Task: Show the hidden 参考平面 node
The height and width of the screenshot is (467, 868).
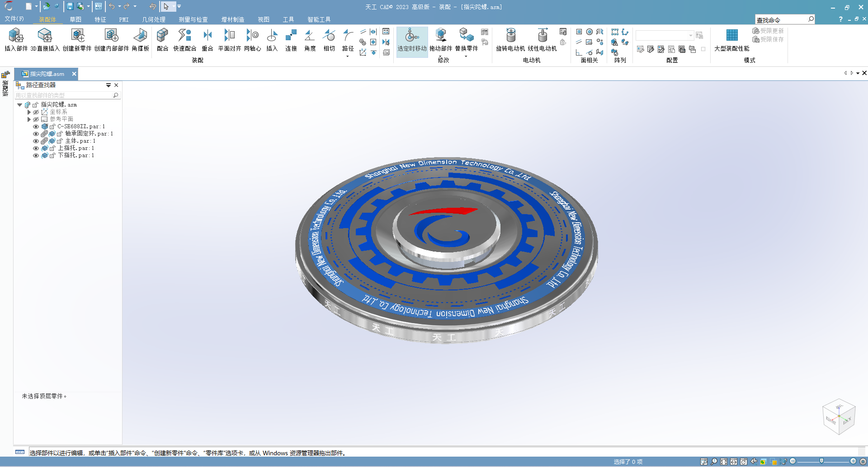Action: [36, 119]
